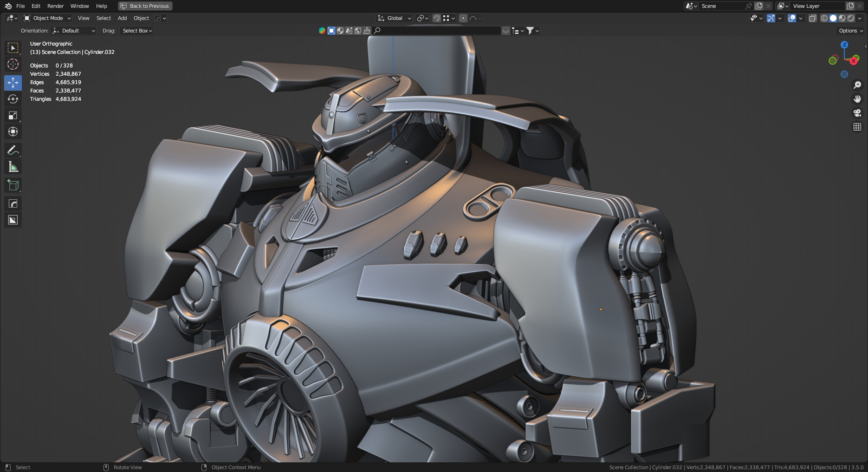Create new scene via duplicate icon
868x472 pixels.
(x=759, y=6)
